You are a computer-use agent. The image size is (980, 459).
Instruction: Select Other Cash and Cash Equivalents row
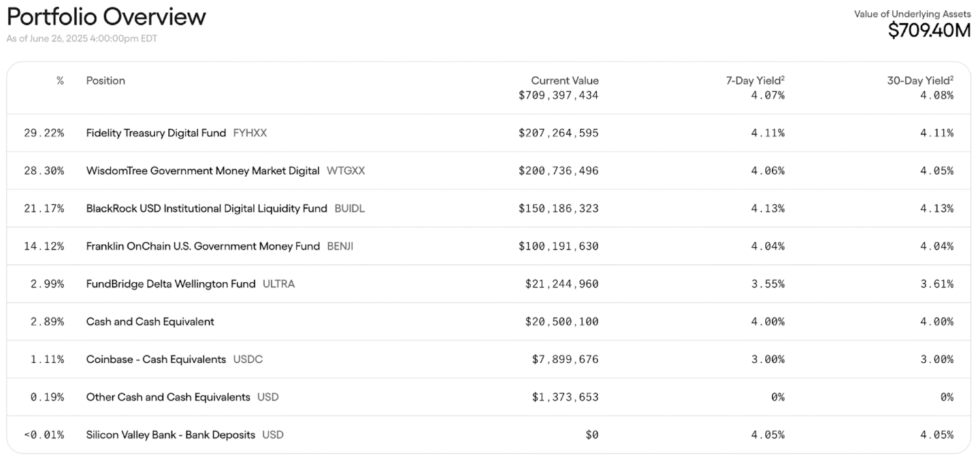(489, 397)
